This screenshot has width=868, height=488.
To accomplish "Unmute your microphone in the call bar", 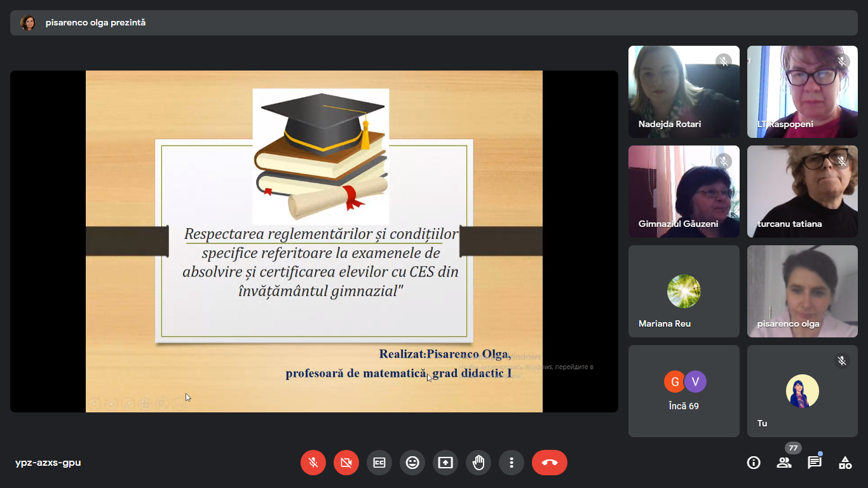I will (x=313, y=463).
